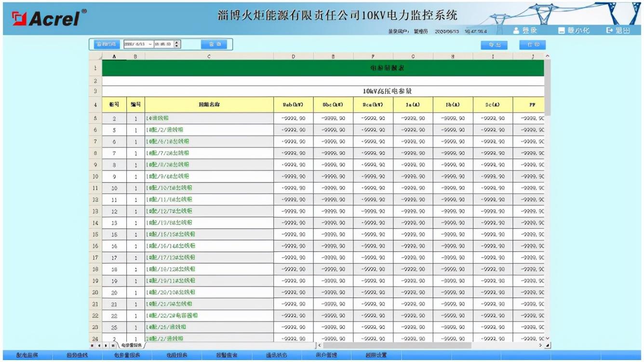Image resolution: width=644 pixels, height=362 pixels.
Task: Click the 登录 user login icon
Action: click(x=516, y=31)
